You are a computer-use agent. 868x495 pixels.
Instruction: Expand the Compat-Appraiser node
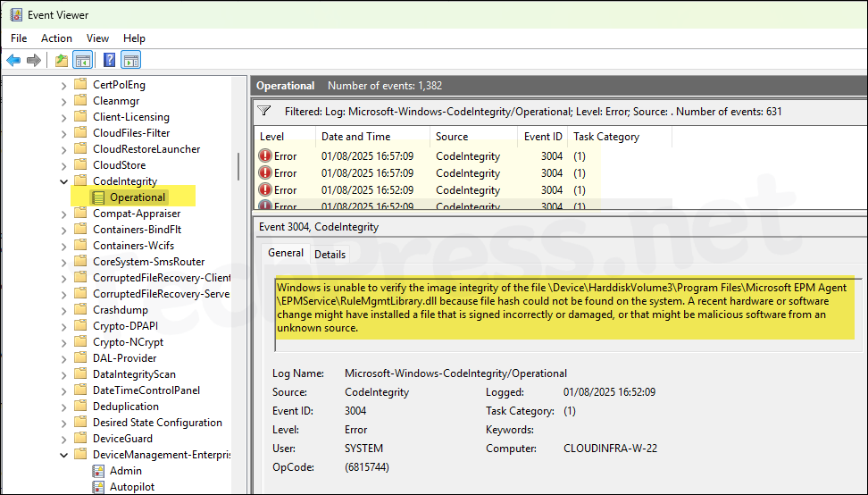point(63,214)
